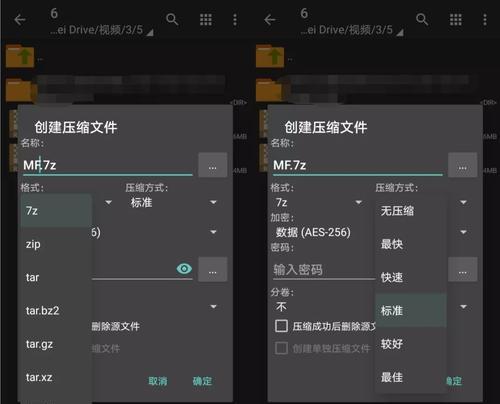
Task: Pick 最快 compression level
Action: tap(411, 244)
